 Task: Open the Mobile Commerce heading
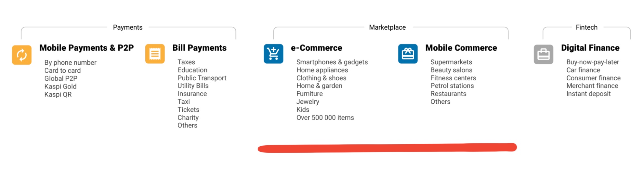click(461, 48)
